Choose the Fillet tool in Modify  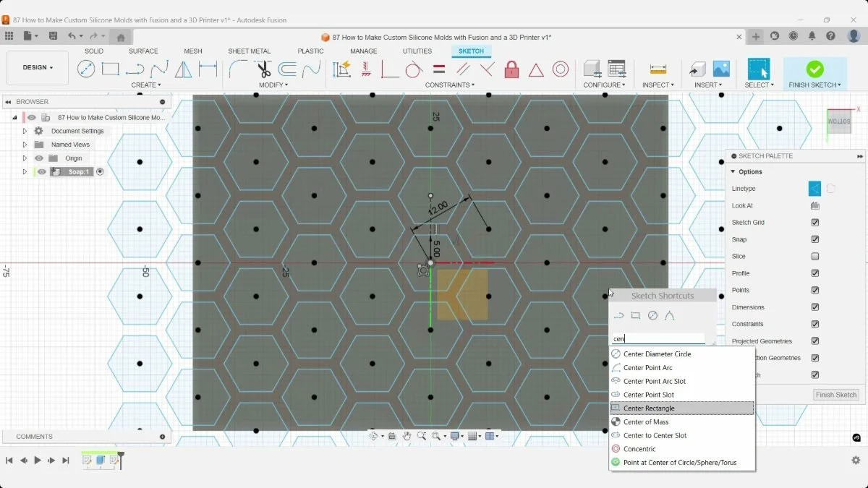pos(238,69)
